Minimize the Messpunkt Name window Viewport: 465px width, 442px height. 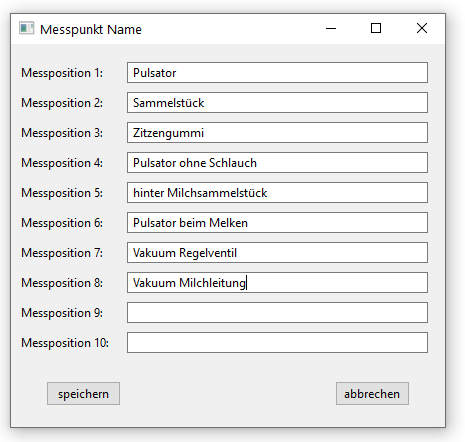331,29
